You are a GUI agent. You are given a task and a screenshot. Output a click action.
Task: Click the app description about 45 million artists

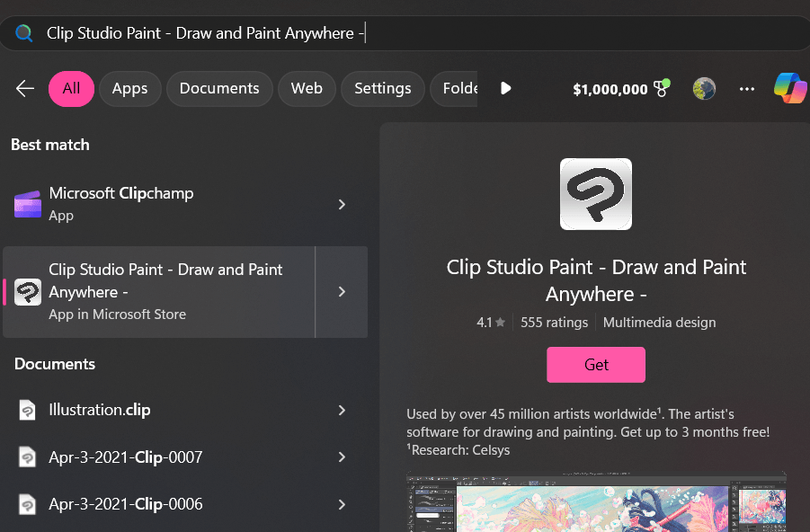588,431
